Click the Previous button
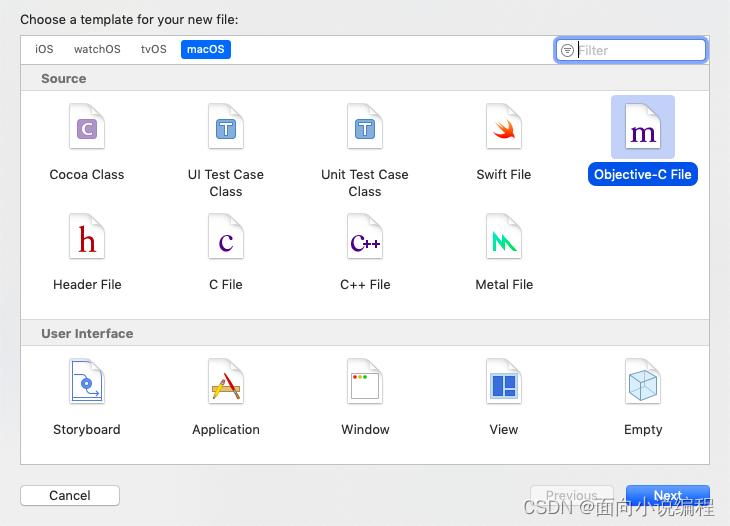Image resolution: width=730 pixels, height=526 pixels. tap(572, 495)
